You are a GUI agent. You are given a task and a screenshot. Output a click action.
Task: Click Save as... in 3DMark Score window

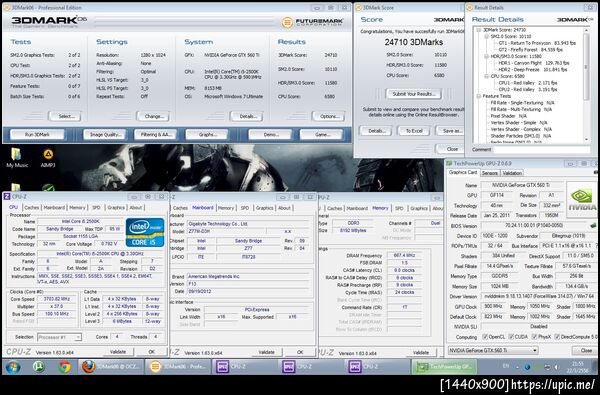pyautogui.click(x=450, y=131)
